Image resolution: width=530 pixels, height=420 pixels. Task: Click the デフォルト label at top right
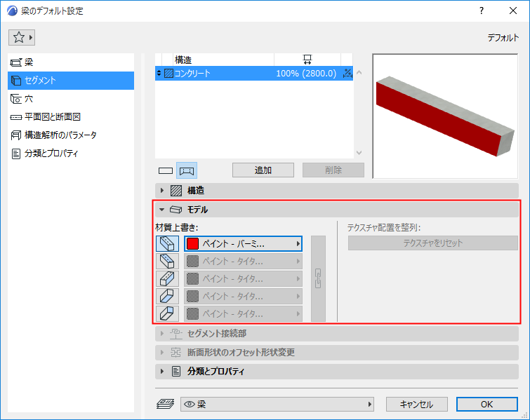coord(503,37)
